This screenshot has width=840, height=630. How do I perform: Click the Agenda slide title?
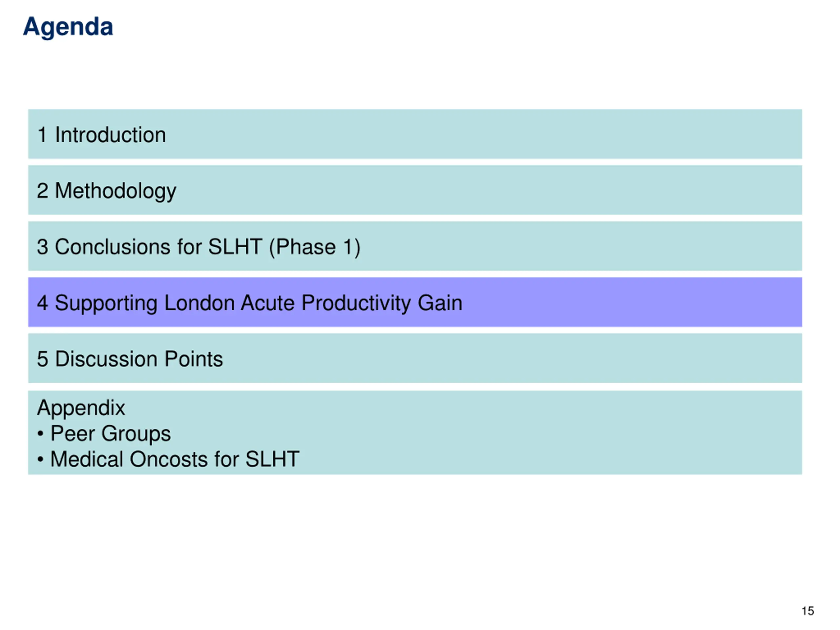(x=68, y=27)
